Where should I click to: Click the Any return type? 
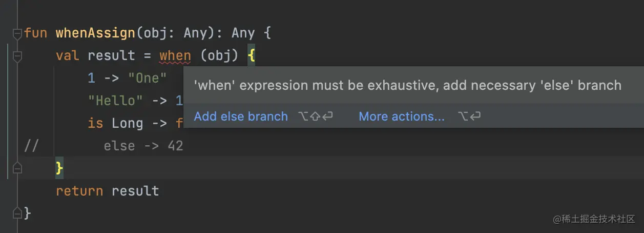coord(243,33)
